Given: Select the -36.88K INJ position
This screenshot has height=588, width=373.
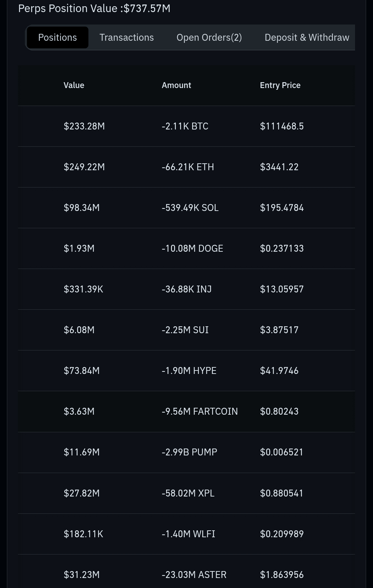Looking at the screenshot, I should click(x=186, y=289).
